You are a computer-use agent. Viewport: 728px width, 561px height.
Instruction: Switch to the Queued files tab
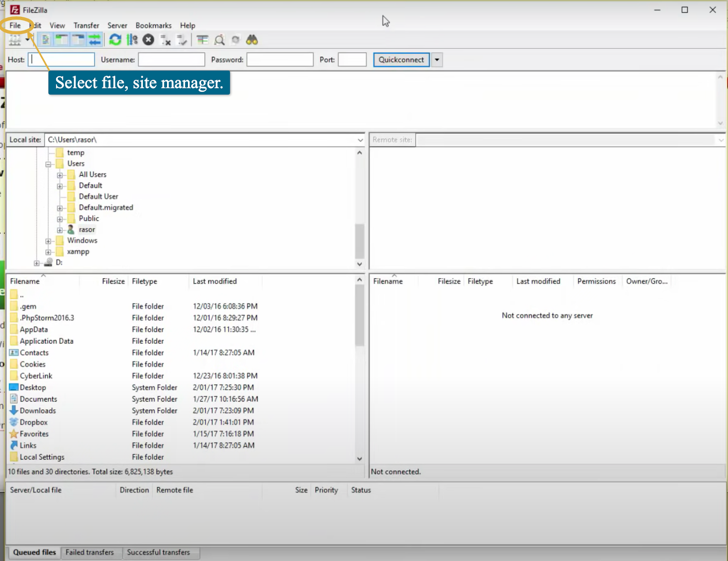point(35,552)
